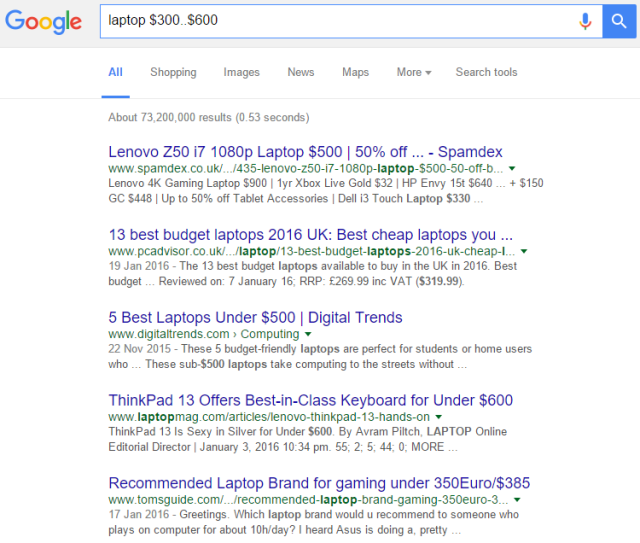Expand arrow next to spamdex.co.uk URL
Viewport: 640px width, 543px height.
coord(512,168)
